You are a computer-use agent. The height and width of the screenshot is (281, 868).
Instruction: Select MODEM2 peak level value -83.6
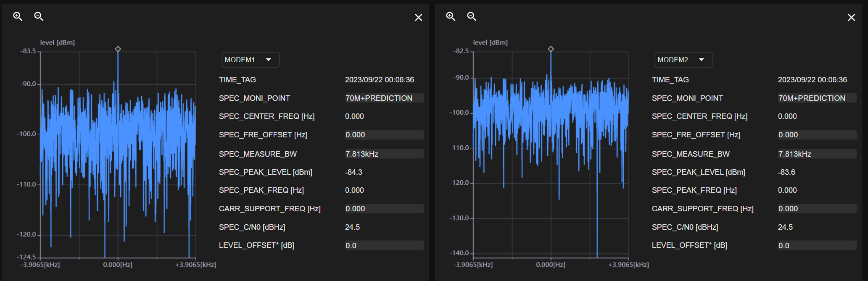click(786, 172)
